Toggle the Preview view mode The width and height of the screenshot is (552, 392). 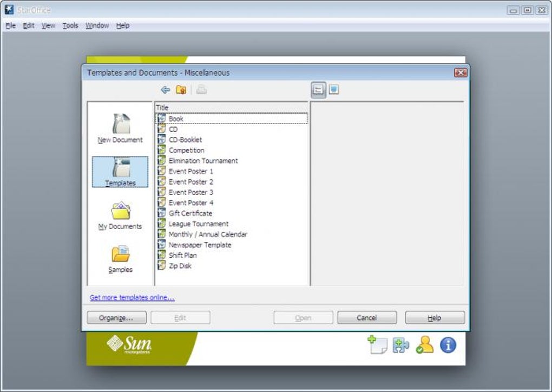click(333, 90)
